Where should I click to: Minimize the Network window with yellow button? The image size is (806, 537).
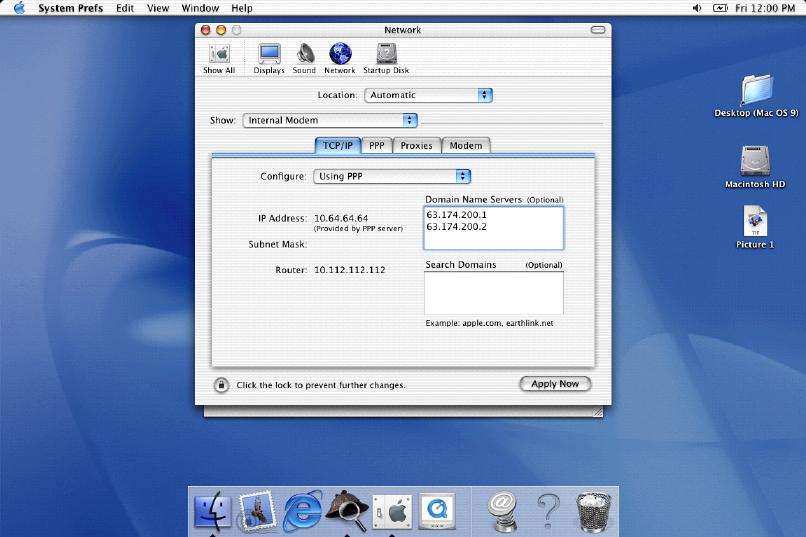221,30
